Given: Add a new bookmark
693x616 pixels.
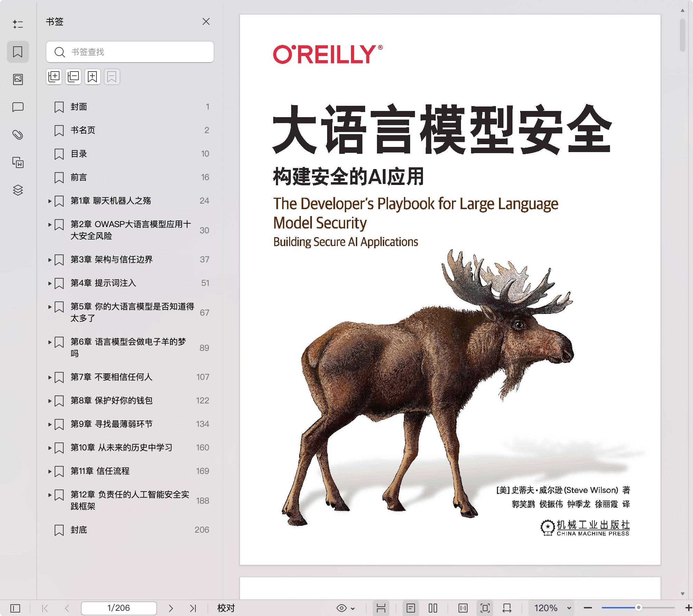Looking at the screenshot, I should [92, 77].
